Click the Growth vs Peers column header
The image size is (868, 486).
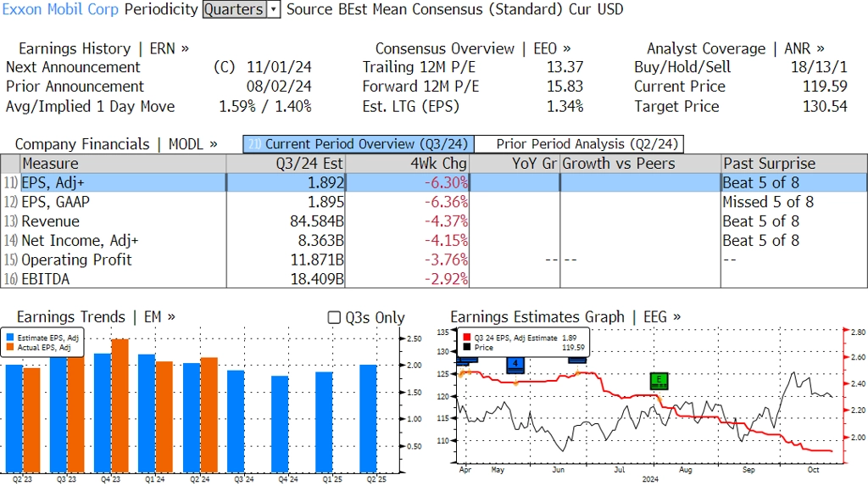[641, 164]
